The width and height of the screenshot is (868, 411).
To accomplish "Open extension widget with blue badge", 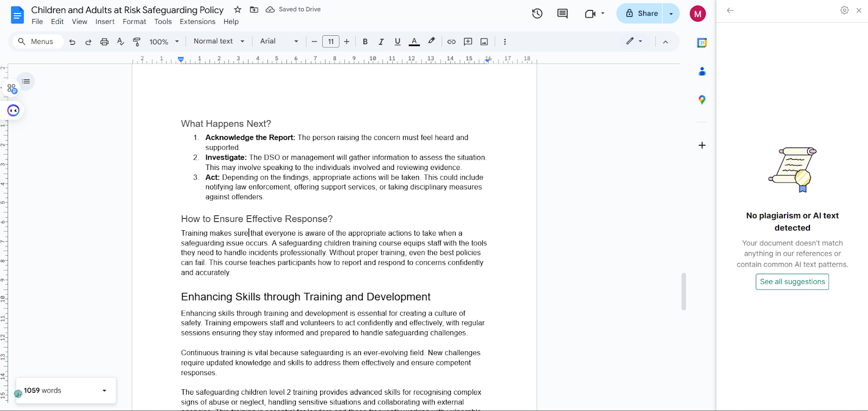I will click(12, 88).
